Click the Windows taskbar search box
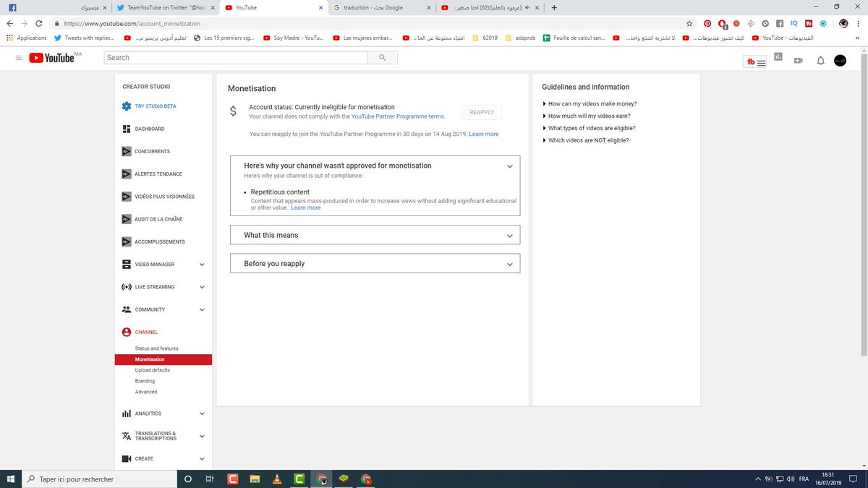868x488 pixels. point(99,479)
